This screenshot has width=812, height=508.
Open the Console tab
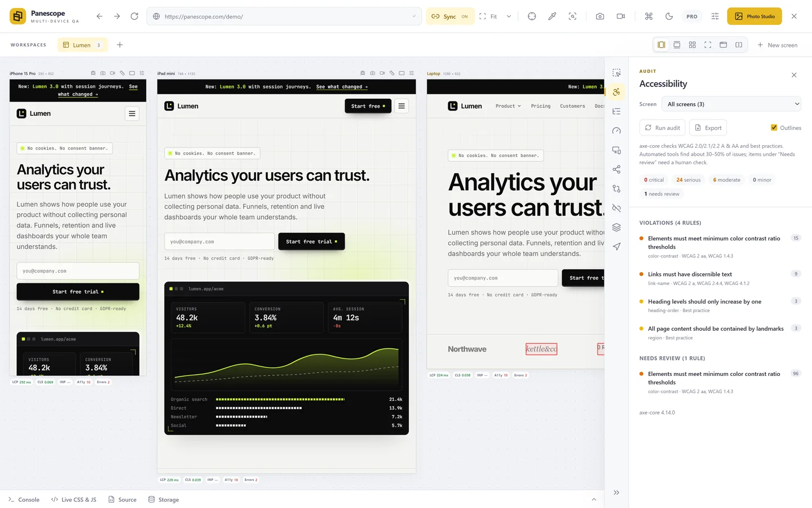(x=24, y=500)
